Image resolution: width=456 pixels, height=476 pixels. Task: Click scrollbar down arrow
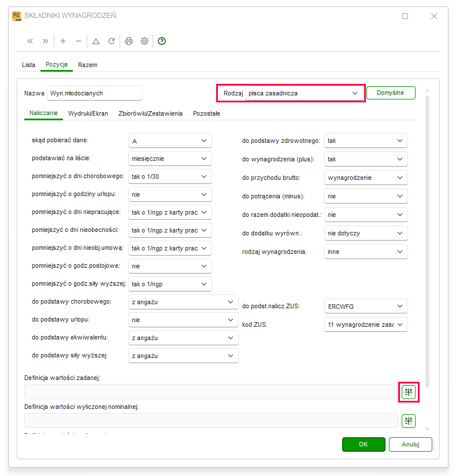point(427,429)
